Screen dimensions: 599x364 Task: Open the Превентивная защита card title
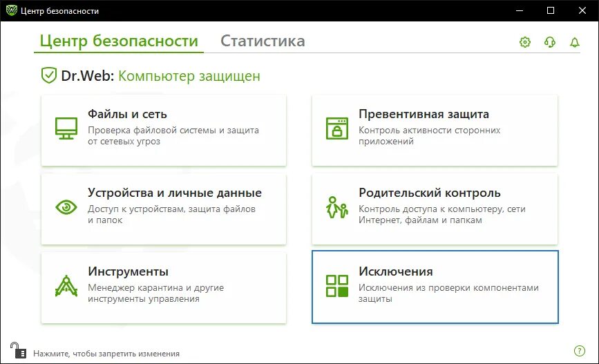tap(424, 114)
